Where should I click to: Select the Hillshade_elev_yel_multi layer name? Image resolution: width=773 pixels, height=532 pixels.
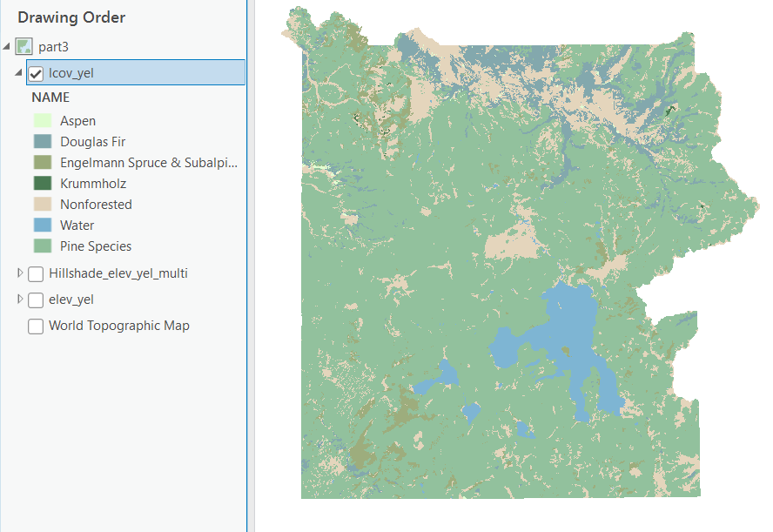[118, 273]
